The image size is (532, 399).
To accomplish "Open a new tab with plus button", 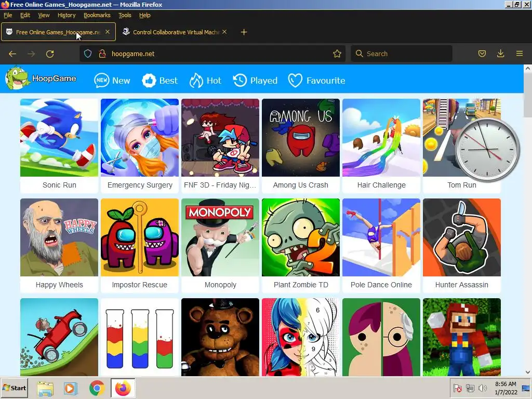I will click(x=244, y=32).
